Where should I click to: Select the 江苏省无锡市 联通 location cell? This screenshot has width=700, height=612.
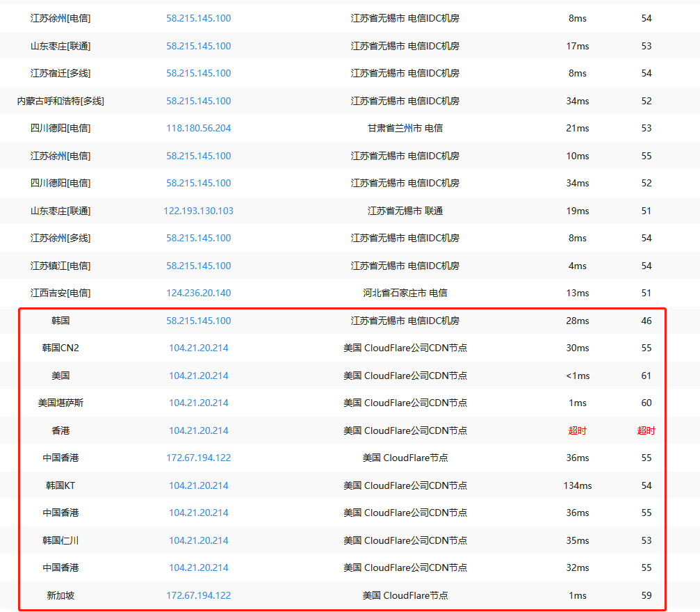[x=405, y=211]
